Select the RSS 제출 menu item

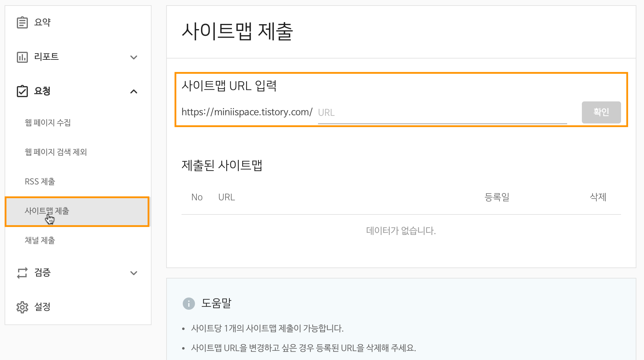(x=40, y=181)
